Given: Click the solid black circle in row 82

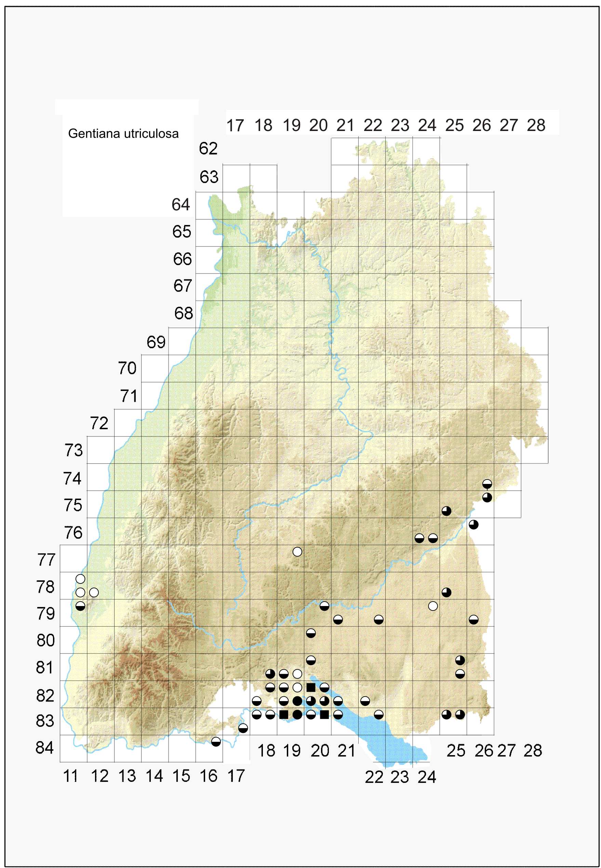Looking at the screenshot, I should pyautogui.click(x=297, y=701).
